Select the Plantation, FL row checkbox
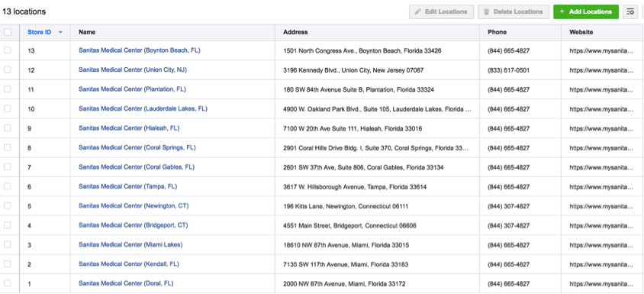Screen dimensions: 644x294 (8, 89)
